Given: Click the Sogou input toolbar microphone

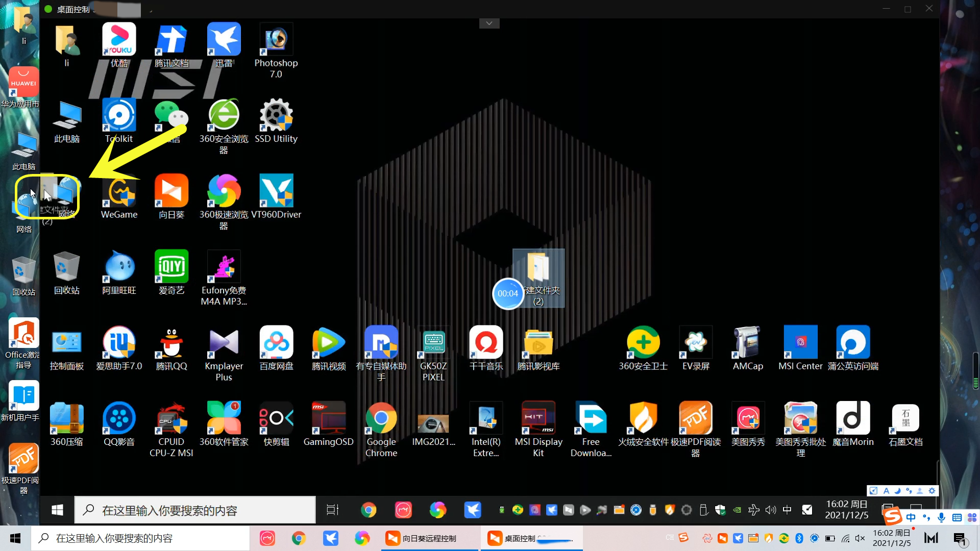Looking at the screenshot, I should coord(941,517).
